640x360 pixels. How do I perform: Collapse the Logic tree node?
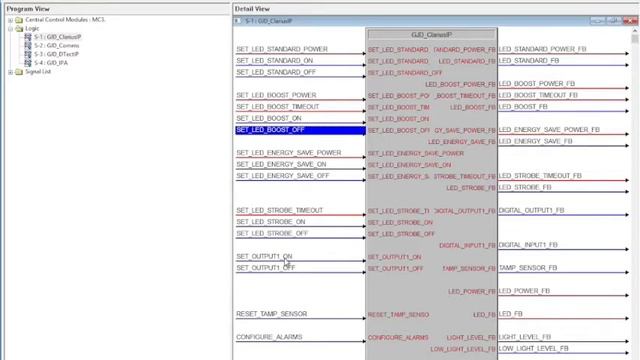click(10, 29)
